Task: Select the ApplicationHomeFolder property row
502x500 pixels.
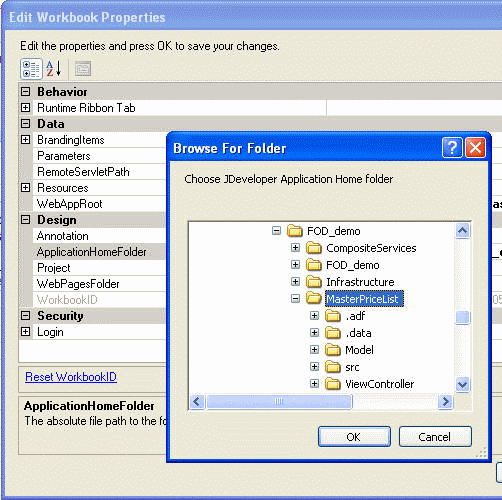Action: click(x=99, y=252)
